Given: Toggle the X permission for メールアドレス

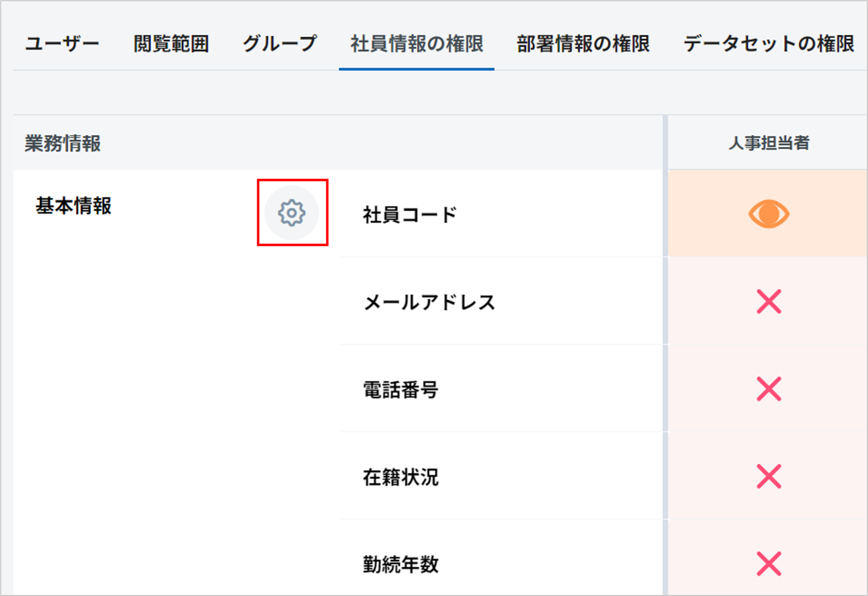Looking at the screenshot, I should tap(768, 301).
